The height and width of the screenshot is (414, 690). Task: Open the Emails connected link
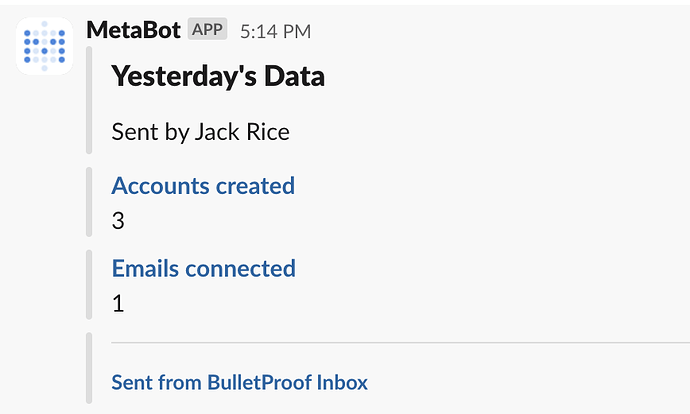(204, 268)
